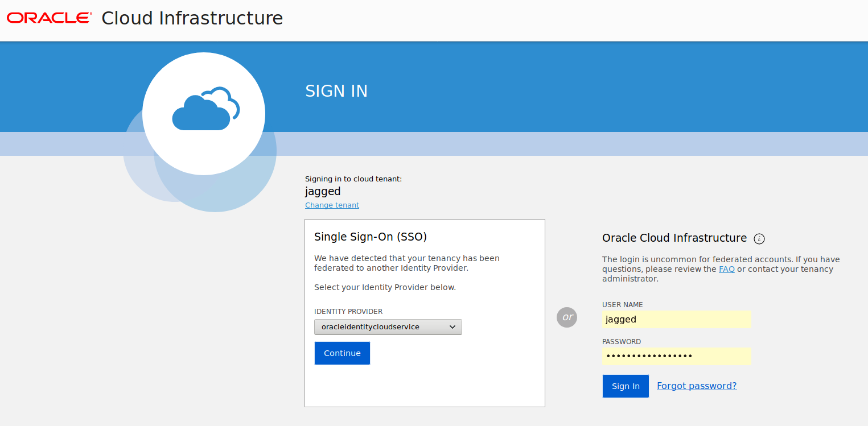The width and height of the screenshot is (868, 426).
Task: Click the chevron arrow on the identity provider selector
Action: [x=452, y=326]
